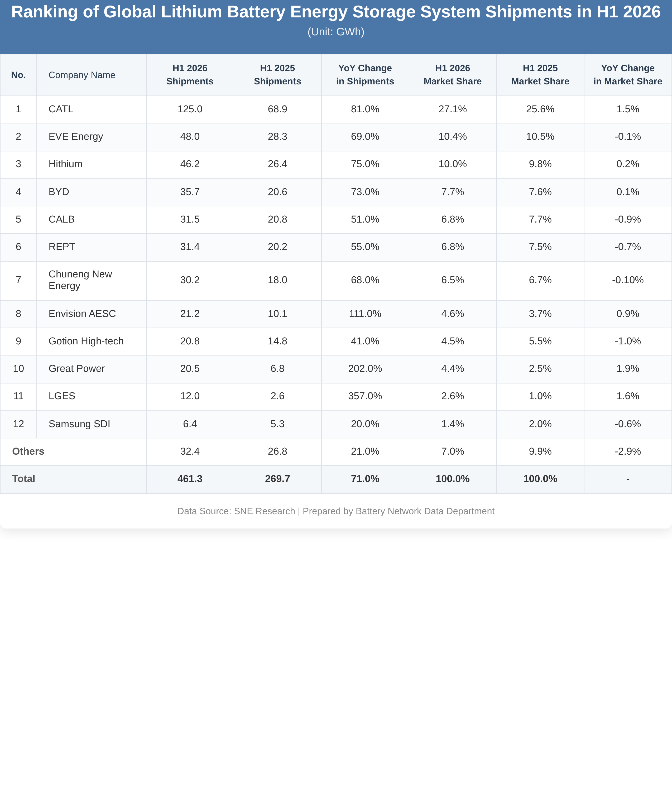Click the CATL company name cell
This screenshot has height=789, width=672.
pyautogui.click(x=61, y=109)
